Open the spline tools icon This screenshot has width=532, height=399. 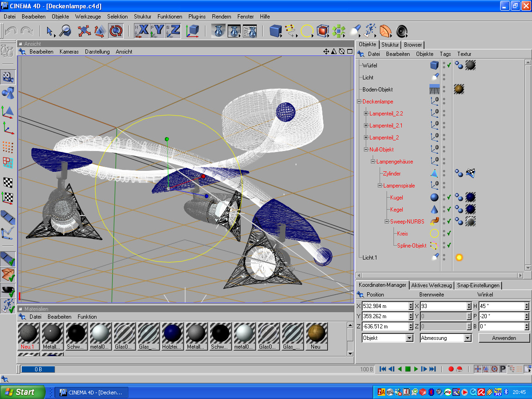coord(291,31)
